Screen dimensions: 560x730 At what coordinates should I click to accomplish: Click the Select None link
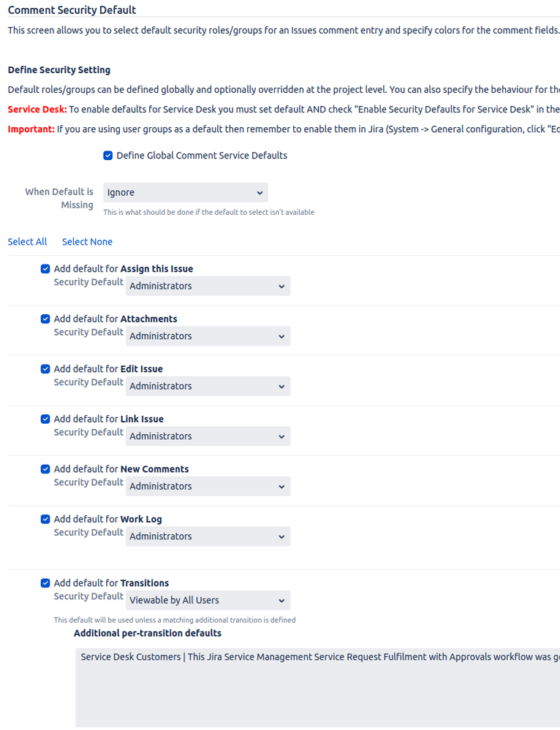[86, 241]
